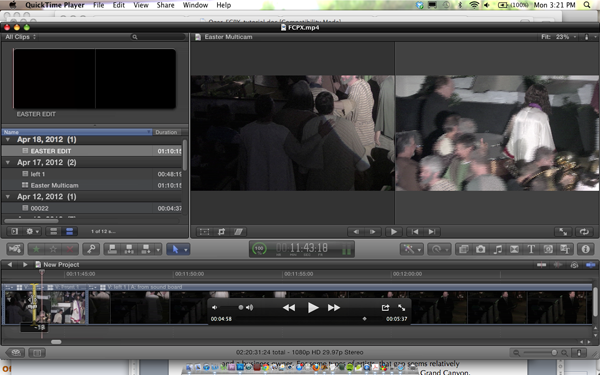Open the All Clips filter popup
This screenshot has width=600, height=375.
coord(21,37)
